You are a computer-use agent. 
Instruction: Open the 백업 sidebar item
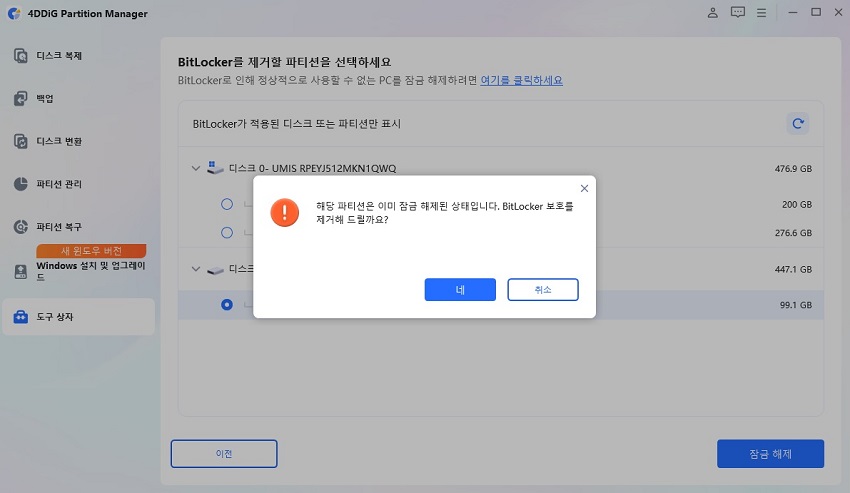(x=79, y=99)
